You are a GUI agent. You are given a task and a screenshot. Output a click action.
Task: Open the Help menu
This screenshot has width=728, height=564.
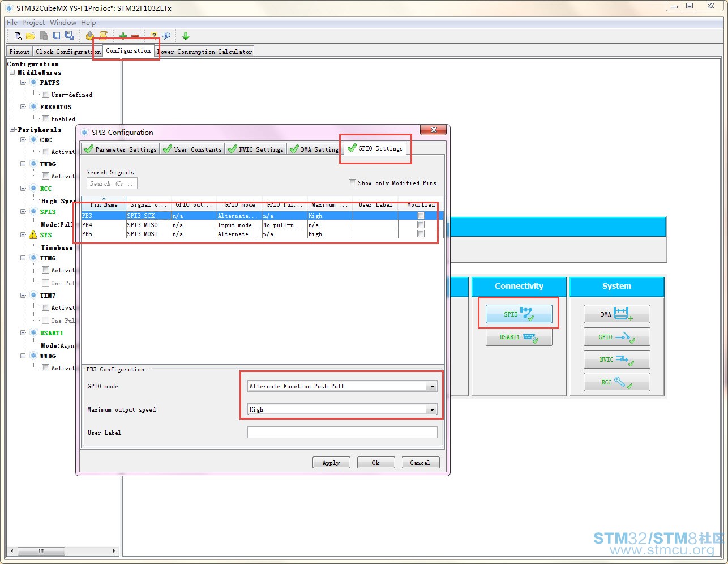tap(88, 23)
